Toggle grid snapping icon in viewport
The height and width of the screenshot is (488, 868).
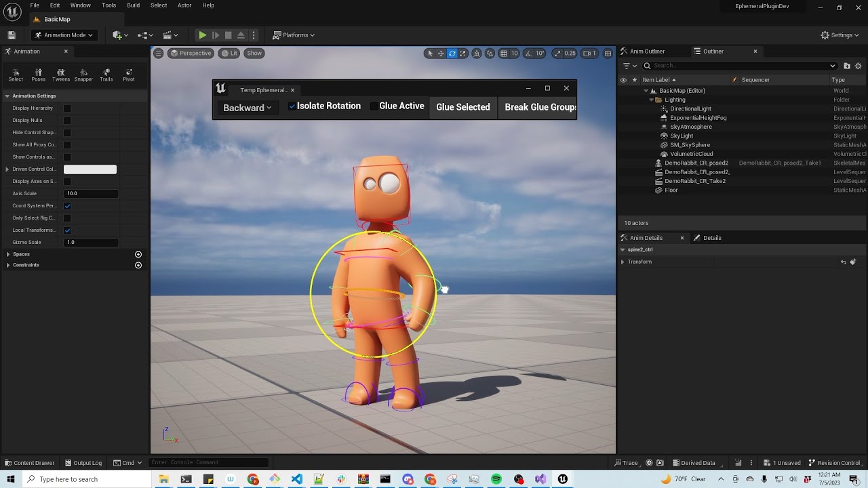point(504,54)
